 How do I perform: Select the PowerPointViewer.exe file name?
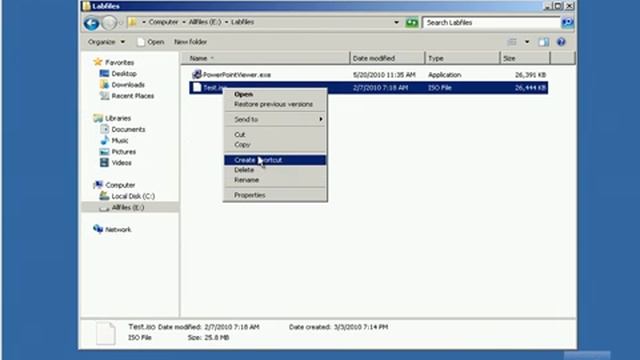point(237,75)
